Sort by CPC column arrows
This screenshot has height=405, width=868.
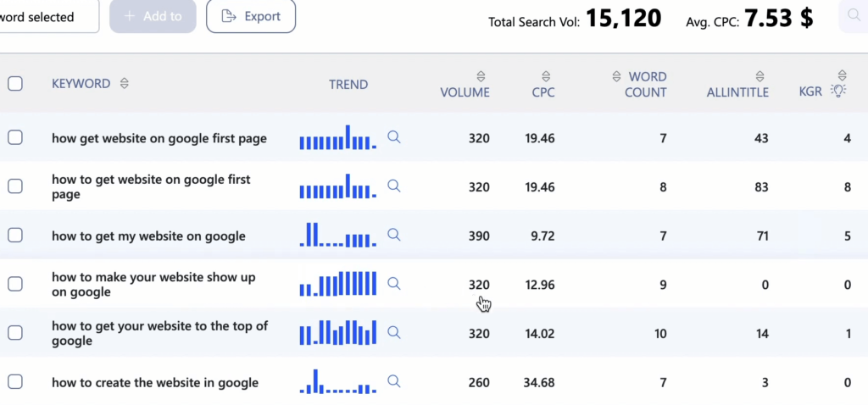(546, 76)
